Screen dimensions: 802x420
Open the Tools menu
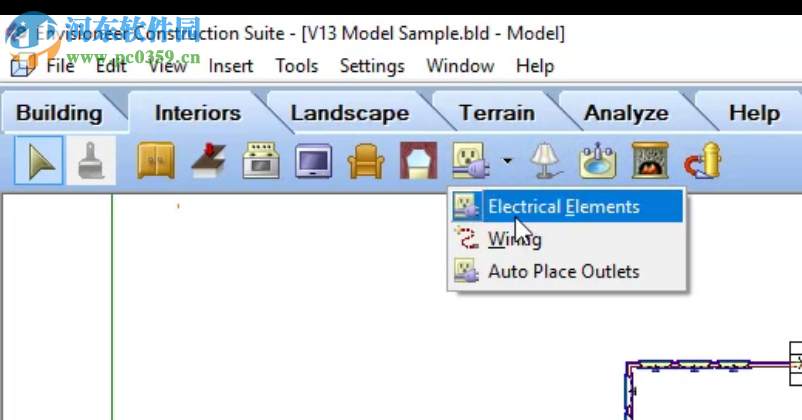[297, 65]
